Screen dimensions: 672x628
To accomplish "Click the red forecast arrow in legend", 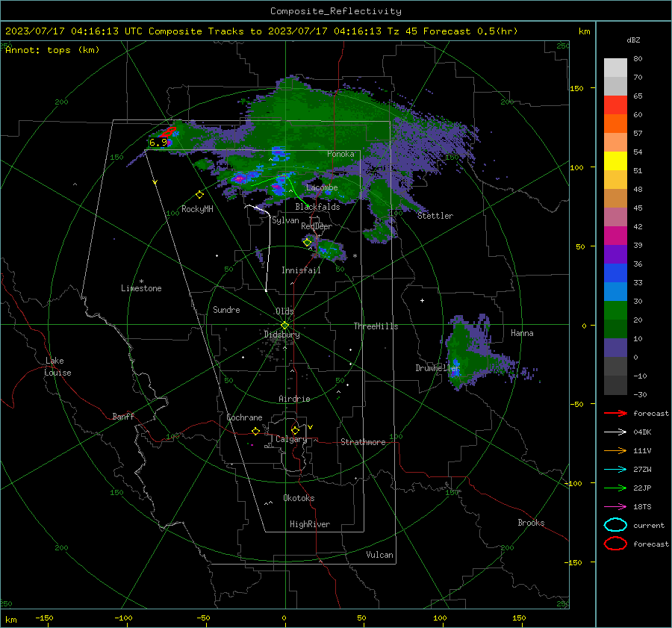I will point(615,413).
